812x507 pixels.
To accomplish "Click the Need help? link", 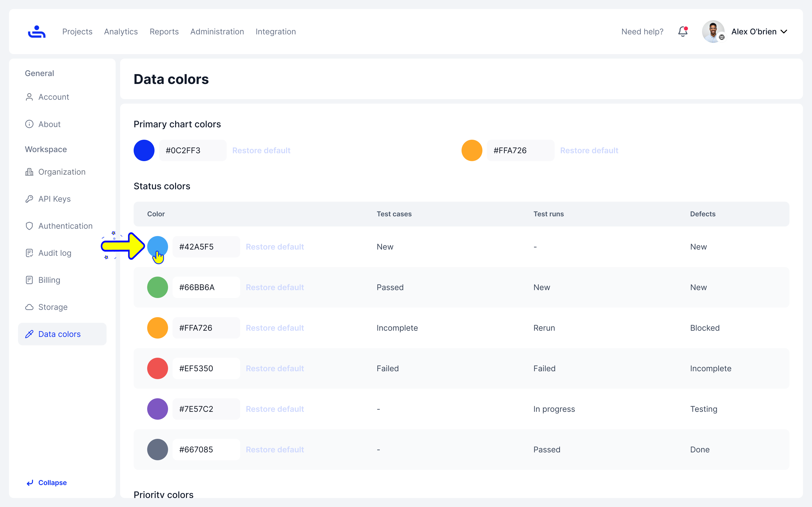I will tap(642, 32).
